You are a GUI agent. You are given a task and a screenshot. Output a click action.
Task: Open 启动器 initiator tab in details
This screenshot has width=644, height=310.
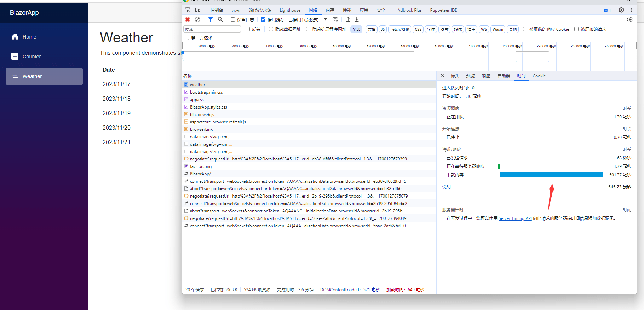click(504, 76)
